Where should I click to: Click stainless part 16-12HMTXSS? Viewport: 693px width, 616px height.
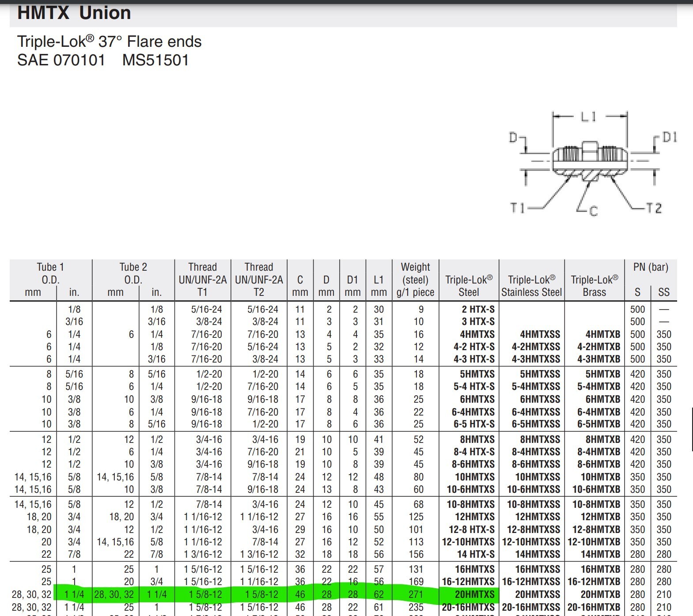coord(531,582)
